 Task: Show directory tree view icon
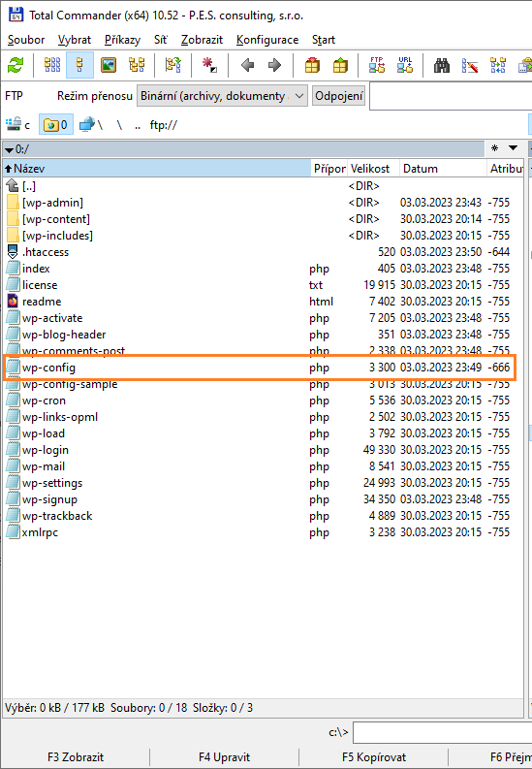point(137,65)
